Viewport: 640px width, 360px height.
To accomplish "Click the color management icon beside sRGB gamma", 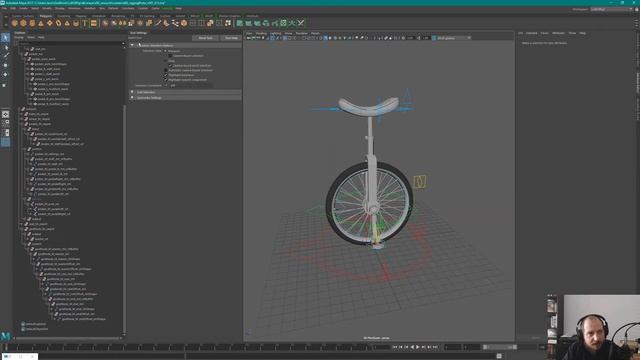I will coord(434,38).
